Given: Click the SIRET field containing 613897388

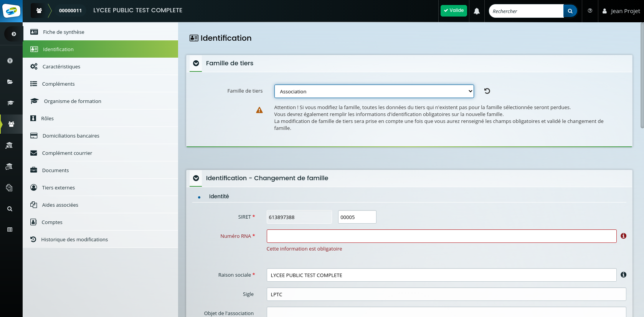Looking at the screenshot, I should point(299,217).
